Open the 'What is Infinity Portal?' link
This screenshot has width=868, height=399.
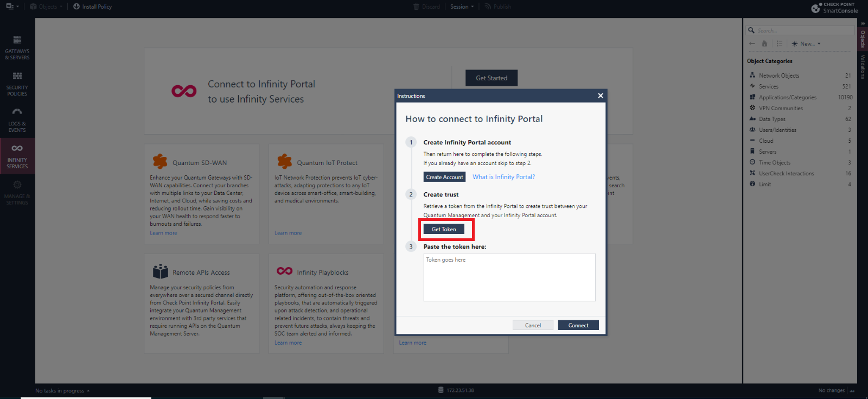click(x=503, y=177)
